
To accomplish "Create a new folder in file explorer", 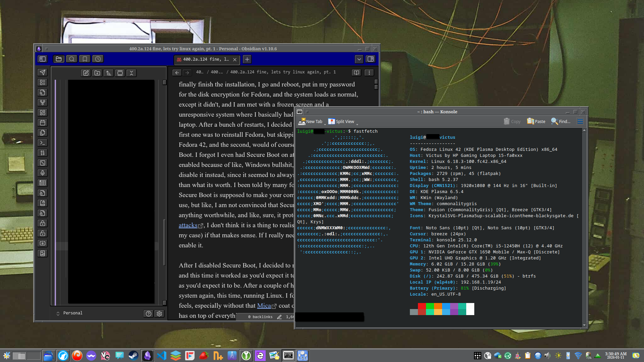I will click(x=97, y=73).
